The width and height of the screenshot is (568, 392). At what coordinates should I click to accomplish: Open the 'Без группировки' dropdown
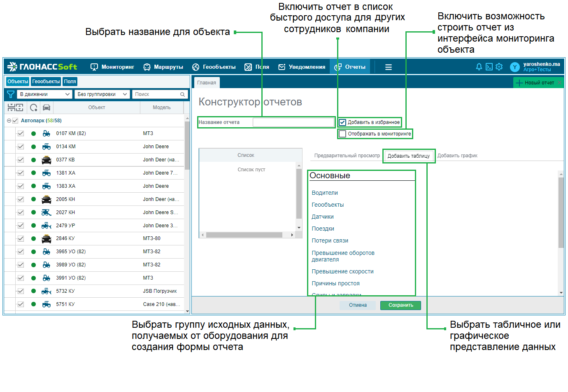[x=102, y=94]
